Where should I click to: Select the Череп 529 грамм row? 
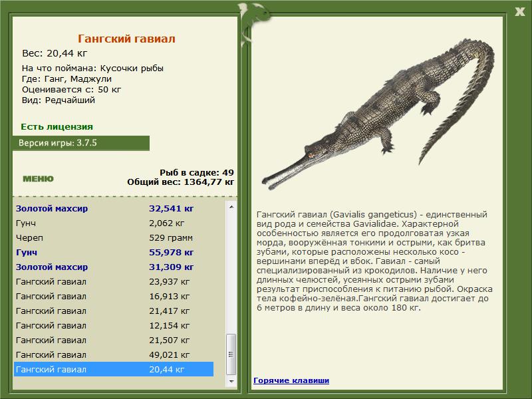[x=114, y=237]
